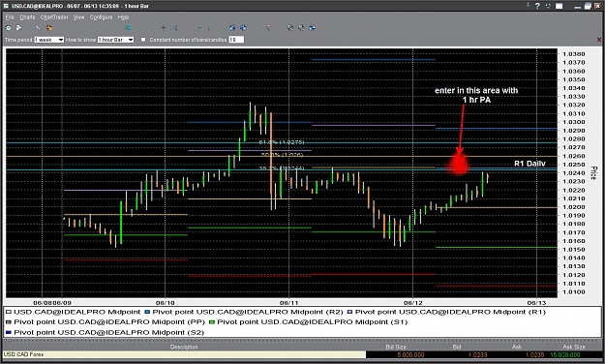605x364 pixels.
Task: Click the bid price value 1.0233
Action: tap(477, 354)
